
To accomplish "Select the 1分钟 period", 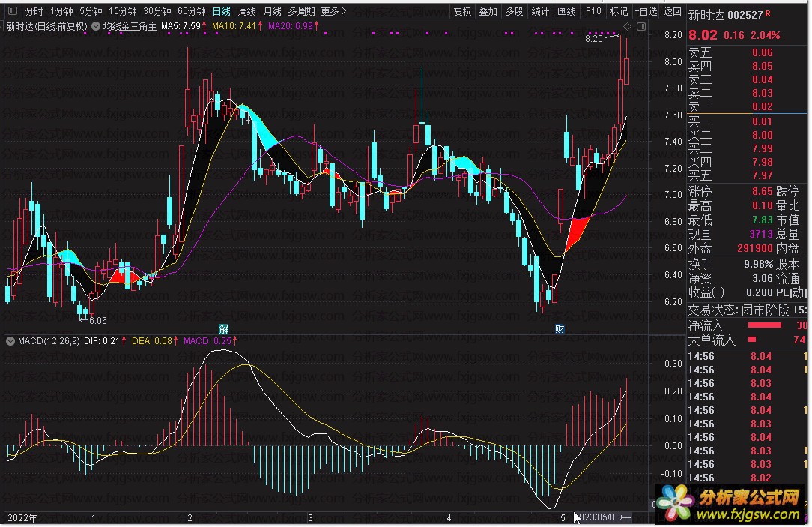I will 61,11.
